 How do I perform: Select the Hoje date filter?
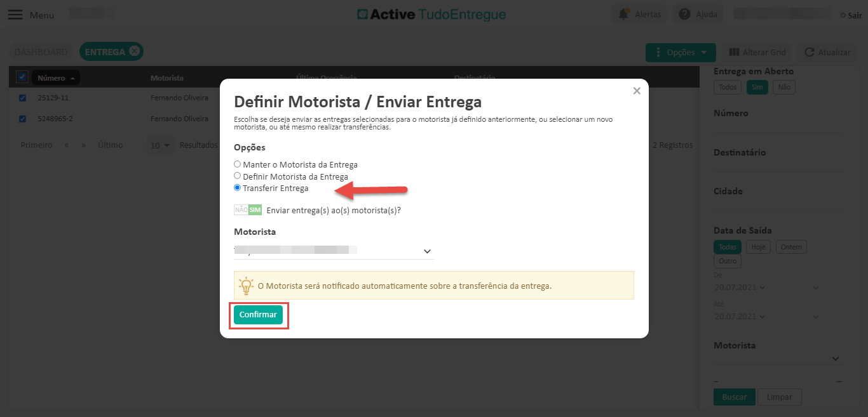point(758,247)
